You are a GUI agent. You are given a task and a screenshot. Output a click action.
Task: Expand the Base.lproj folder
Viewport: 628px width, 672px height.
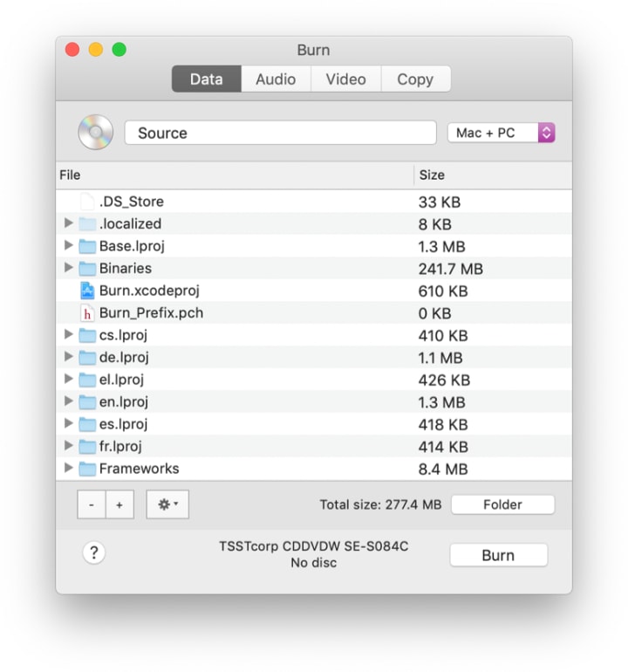tap(68, 245)
